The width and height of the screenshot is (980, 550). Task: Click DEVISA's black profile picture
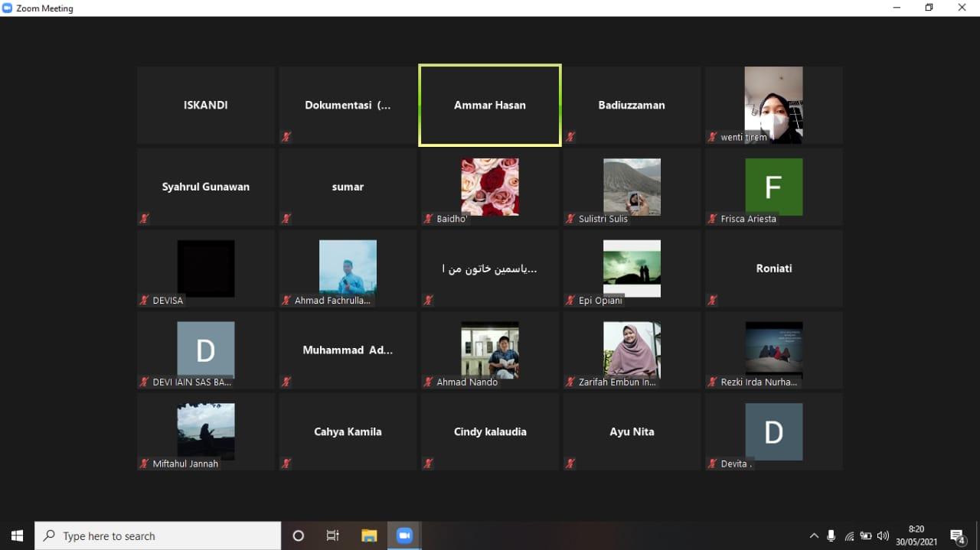pos(206,268)
